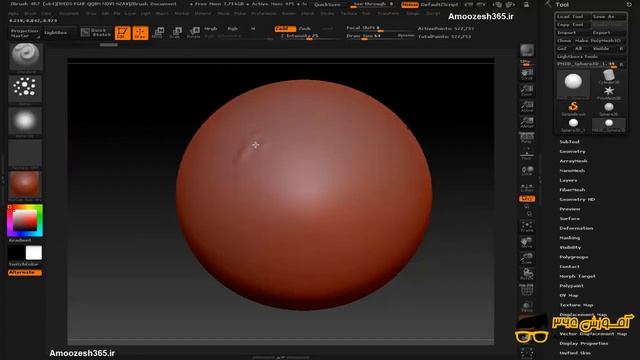Image resolution: width=640 pixels, height=360 pixels.
Task: Toggle Draw mode button
Action: click(140, 33)
